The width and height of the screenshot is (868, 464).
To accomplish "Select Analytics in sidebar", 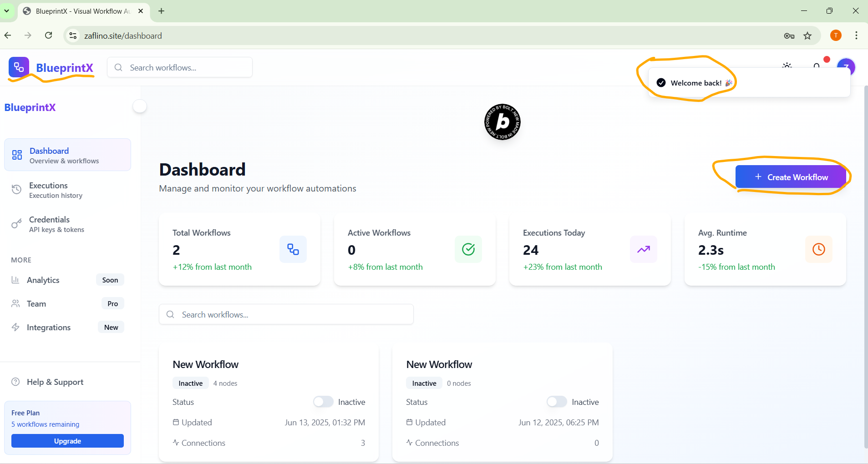I will coord(67,280).
